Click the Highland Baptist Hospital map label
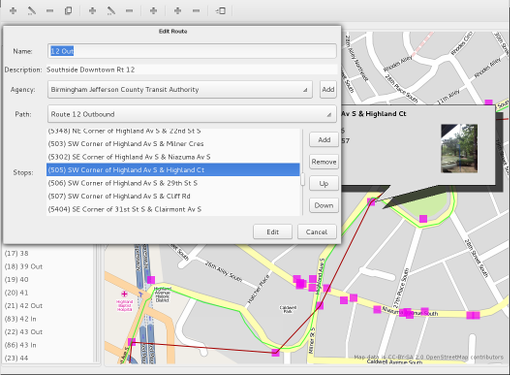Screen dimensions: 510x375 point(124,305)
